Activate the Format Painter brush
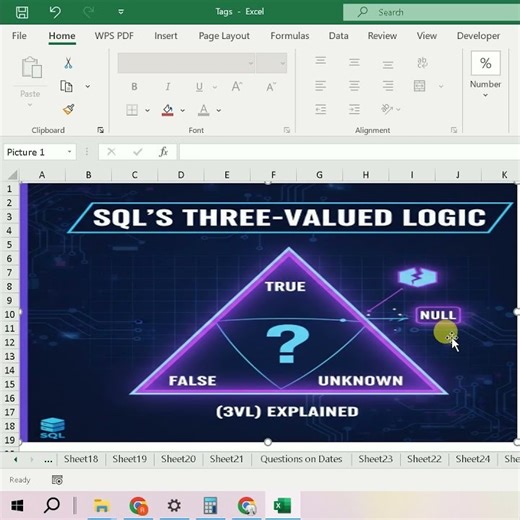 pyautogui.click(x=68, y=109)
